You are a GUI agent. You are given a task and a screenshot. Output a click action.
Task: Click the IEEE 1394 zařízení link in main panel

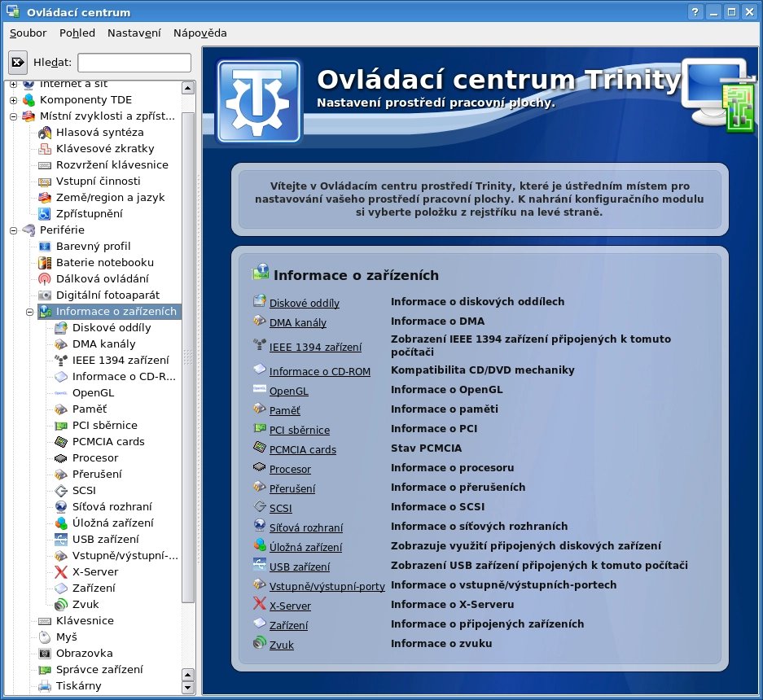tap(315, 347)
